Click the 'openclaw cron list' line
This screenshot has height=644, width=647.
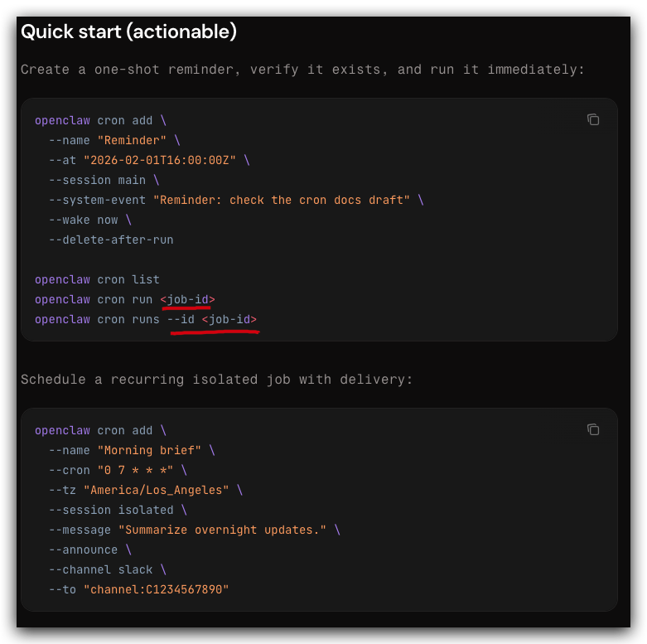97,280
